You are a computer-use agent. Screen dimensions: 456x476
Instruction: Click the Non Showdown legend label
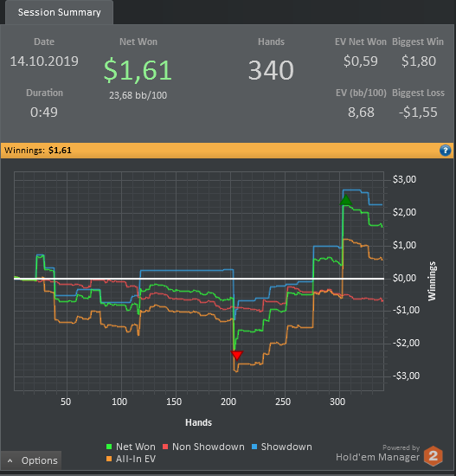[x=209, y=447]
